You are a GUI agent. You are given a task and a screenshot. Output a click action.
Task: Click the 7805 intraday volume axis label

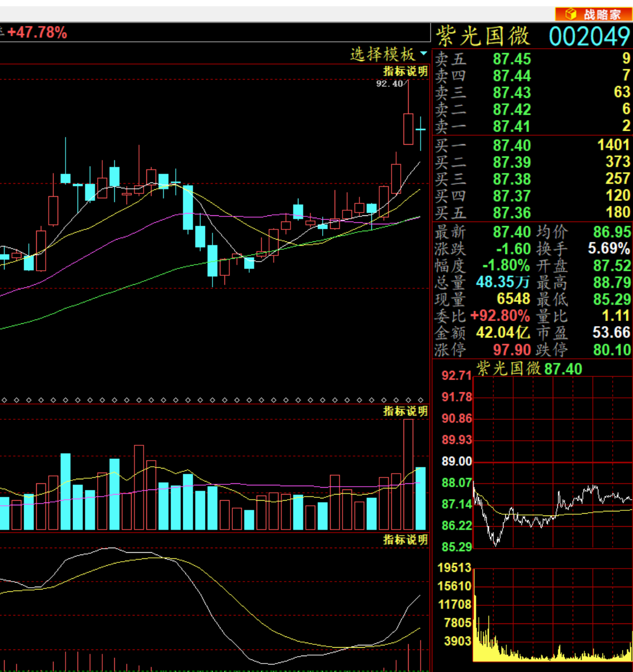458,623
